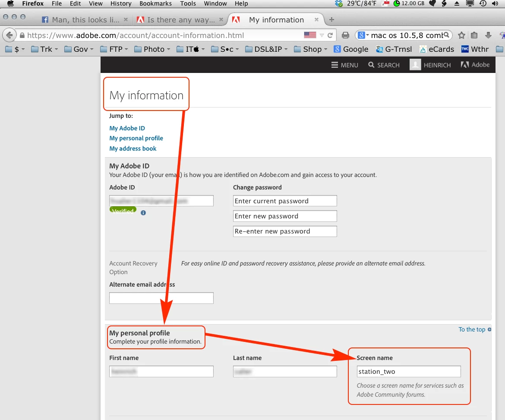This screenshot has width=505, height=420.
Task: Switch to the Facebook 'Man, this looks li...' tab
Action: [85, 20]
